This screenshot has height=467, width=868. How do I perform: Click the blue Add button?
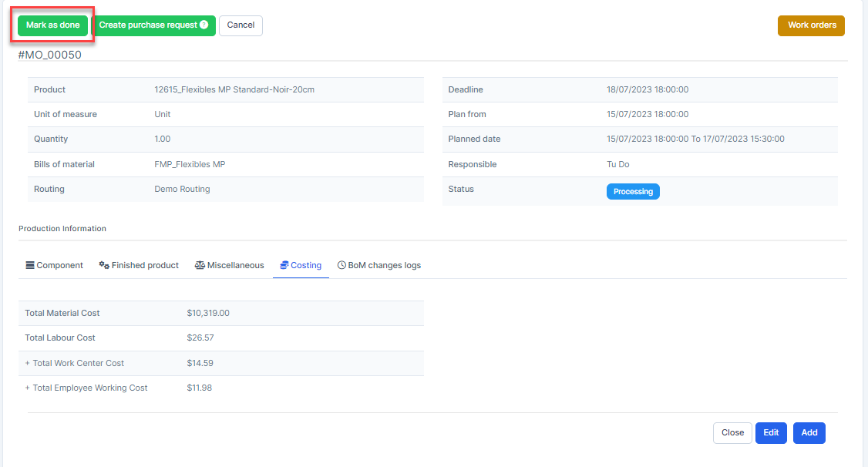pos(809,433)
